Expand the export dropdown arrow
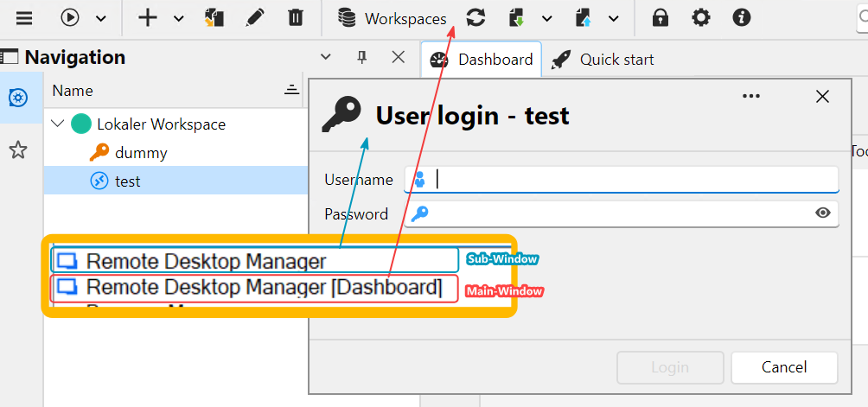This screenshot has height=407, width=868. tap(613, 19)
